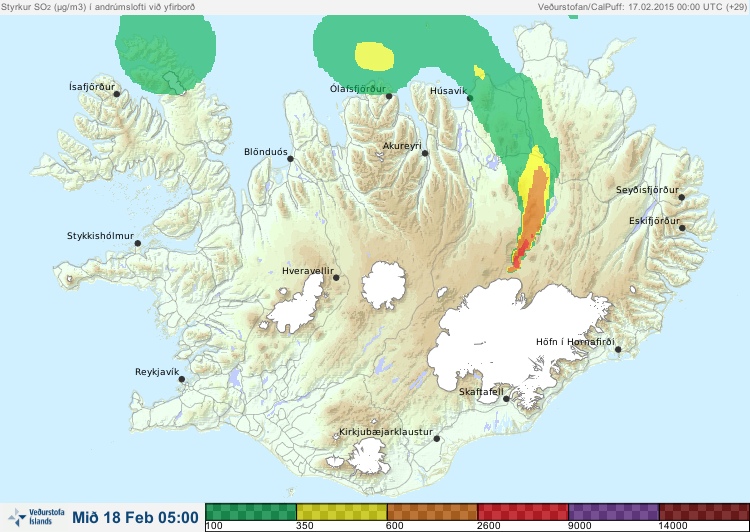Click the Veðurstofa Íslands logo
The image size is (750, 532).
click(x=36, y=517)
